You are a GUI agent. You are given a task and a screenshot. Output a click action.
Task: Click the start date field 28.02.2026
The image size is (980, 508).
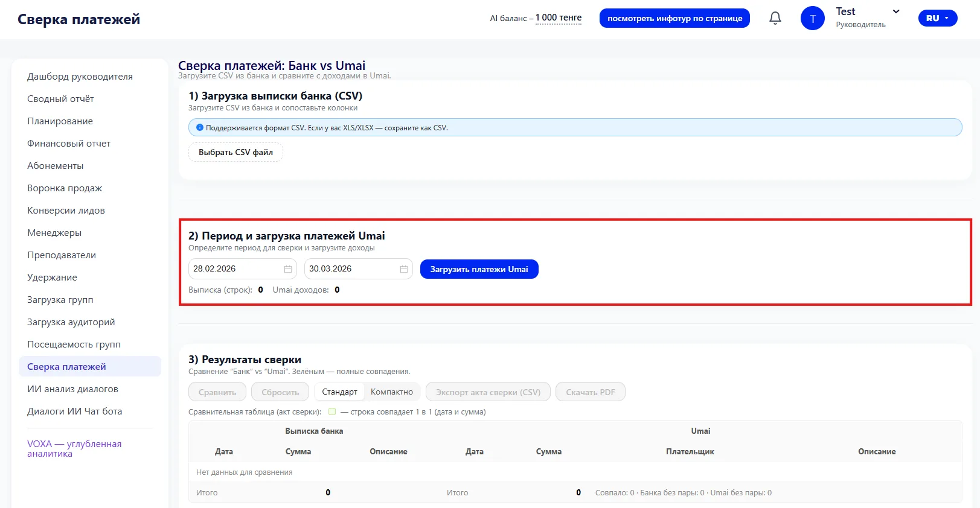(x=242, y=269)
